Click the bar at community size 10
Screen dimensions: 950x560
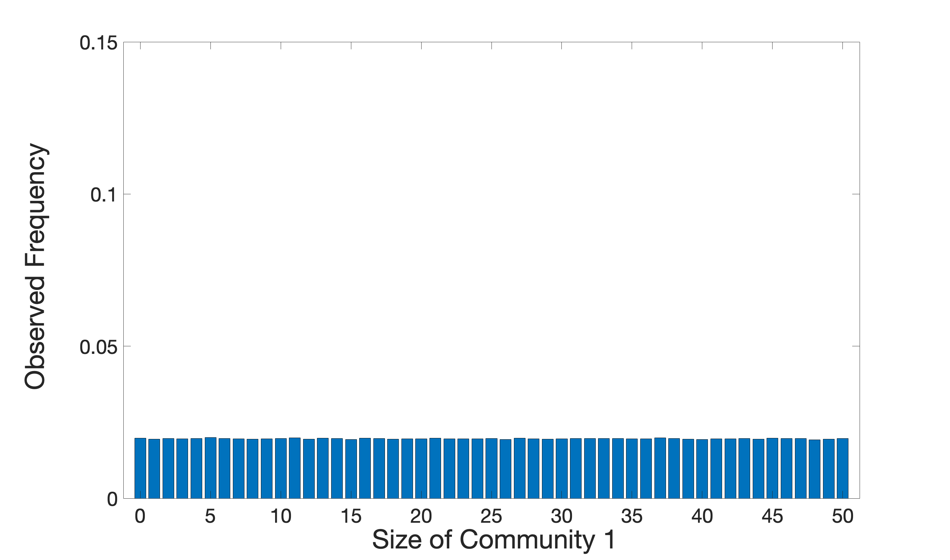(281, 468)
